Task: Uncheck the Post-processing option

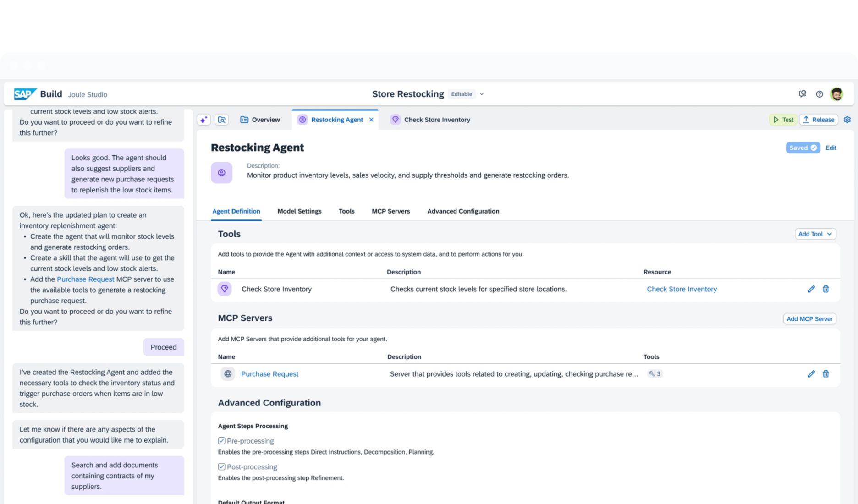Action: coord(222,466)
